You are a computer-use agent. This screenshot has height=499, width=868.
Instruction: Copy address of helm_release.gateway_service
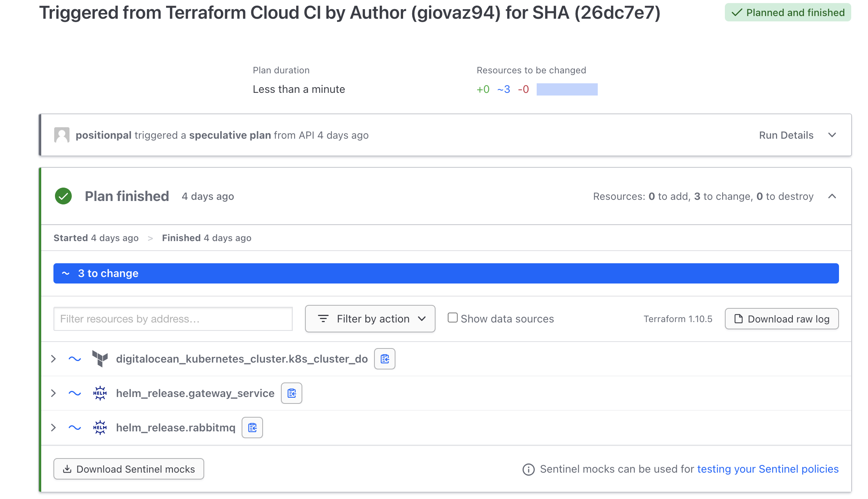292,393
